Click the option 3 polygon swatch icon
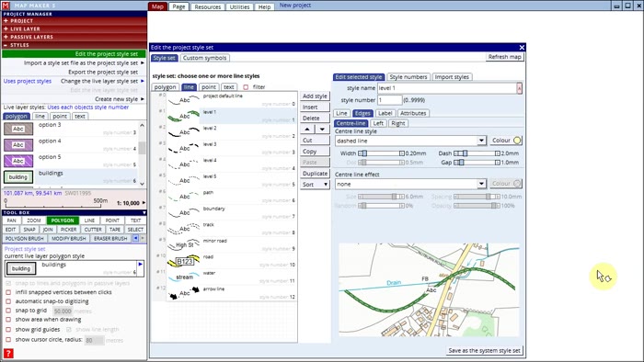 click(18, 129)
